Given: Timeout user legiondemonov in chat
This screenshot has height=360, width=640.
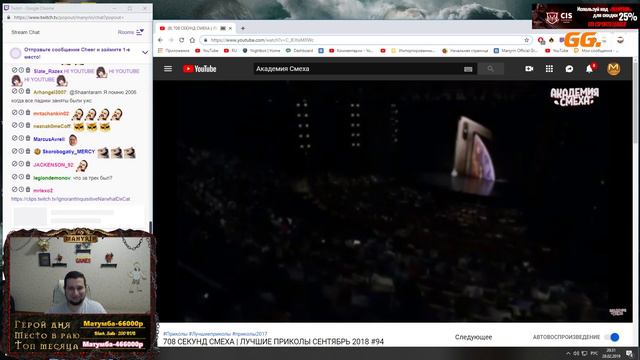Looking at the screenshot, I should click(21, 177).
